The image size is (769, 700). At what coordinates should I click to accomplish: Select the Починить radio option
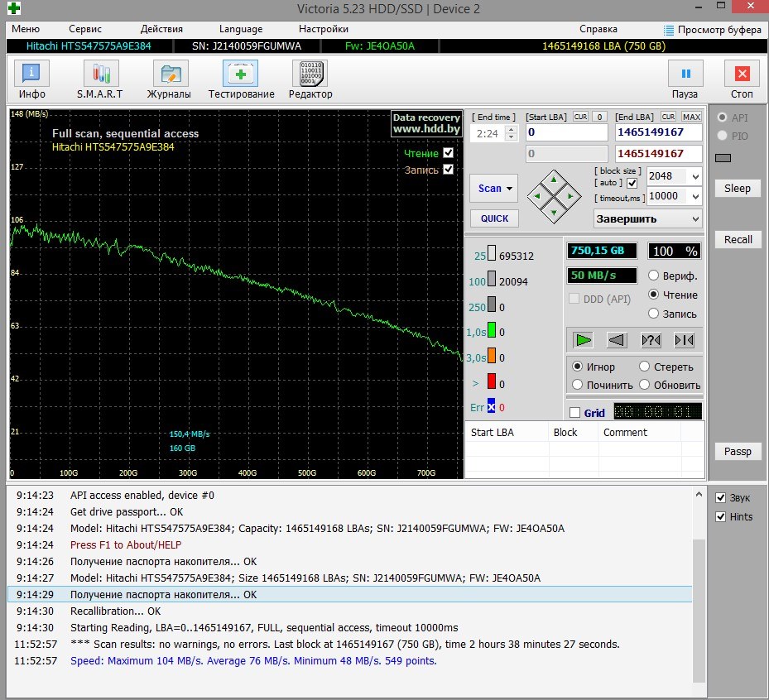click(578, 385)
